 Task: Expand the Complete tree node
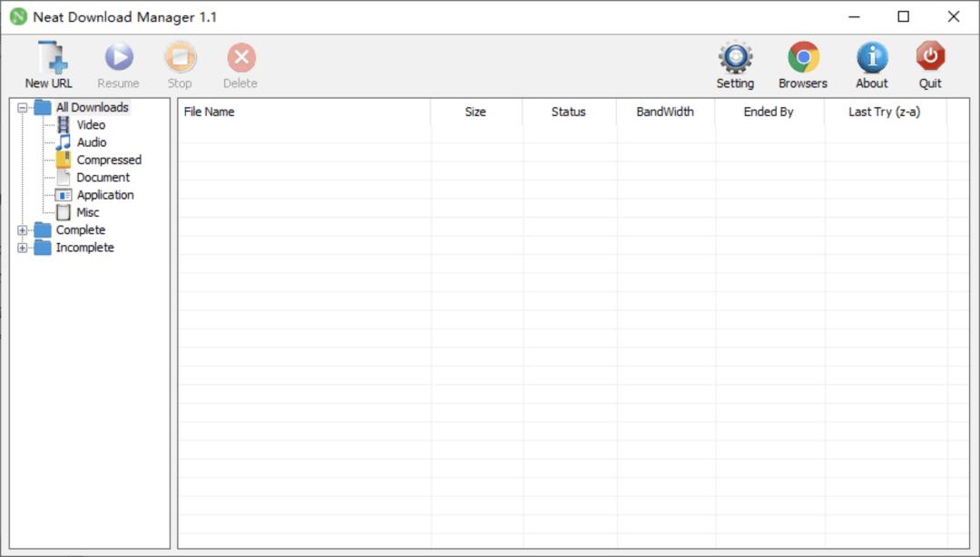pyautogui.click(x=23, y=230)
